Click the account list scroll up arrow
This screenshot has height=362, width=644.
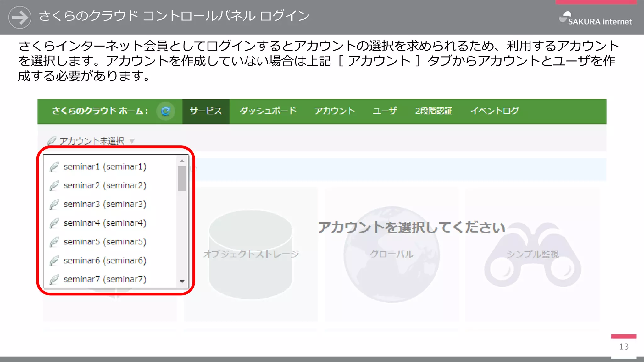(182, 161)
